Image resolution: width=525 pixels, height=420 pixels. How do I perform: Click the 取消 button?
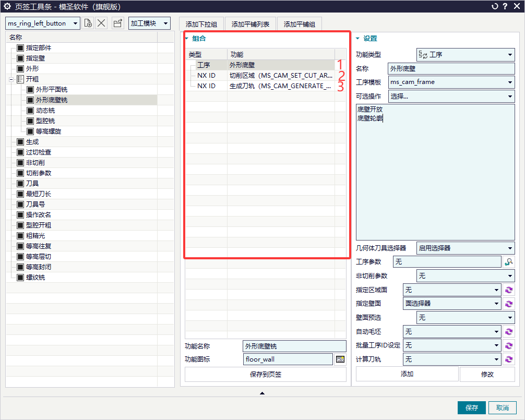(502, 407)
